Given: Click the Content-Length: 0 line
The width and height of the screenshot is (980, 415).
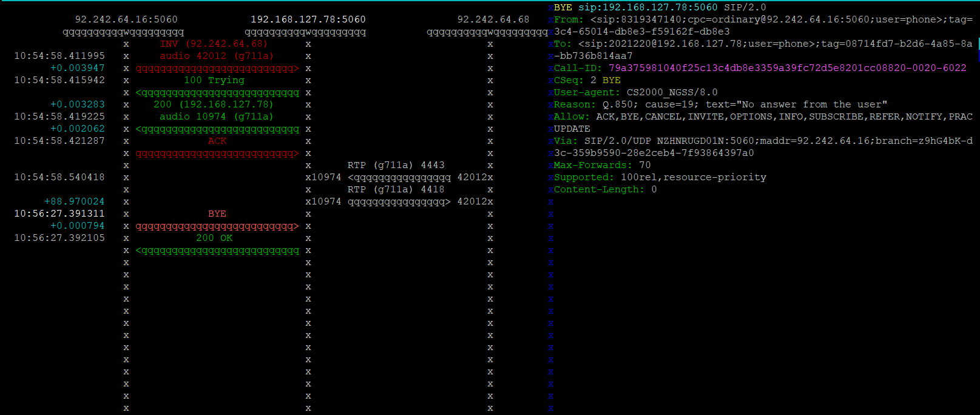Looking at the screenshot, I should (x=605, y=189).
